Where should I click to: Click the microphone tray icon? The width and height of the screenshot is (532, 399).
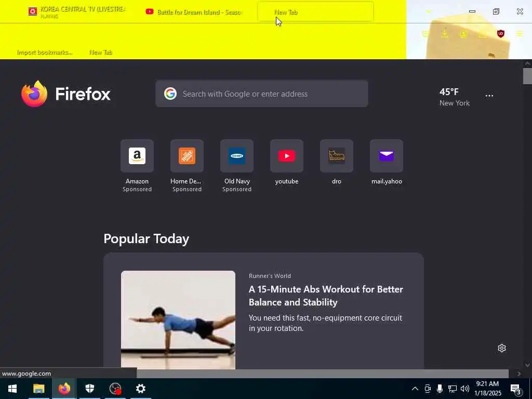440,389
